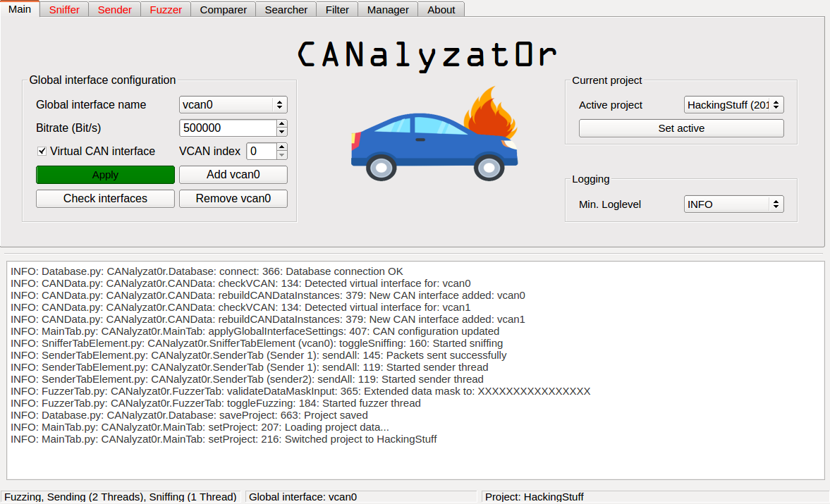830x504 pixels.
Task: Increment the VCAN index using the up arrow
Action: click(281, 147)
